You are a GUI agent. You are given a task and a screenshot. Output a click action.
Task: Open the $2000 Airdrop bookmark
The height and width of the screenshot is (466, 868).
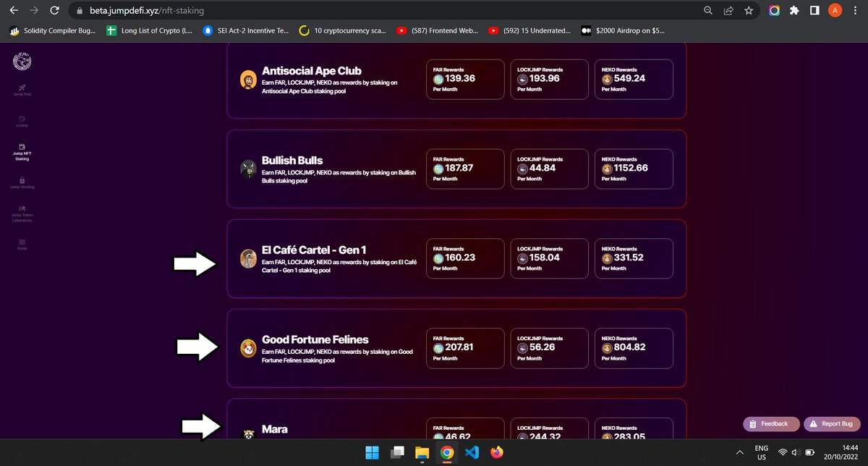(x=624, y=31)
